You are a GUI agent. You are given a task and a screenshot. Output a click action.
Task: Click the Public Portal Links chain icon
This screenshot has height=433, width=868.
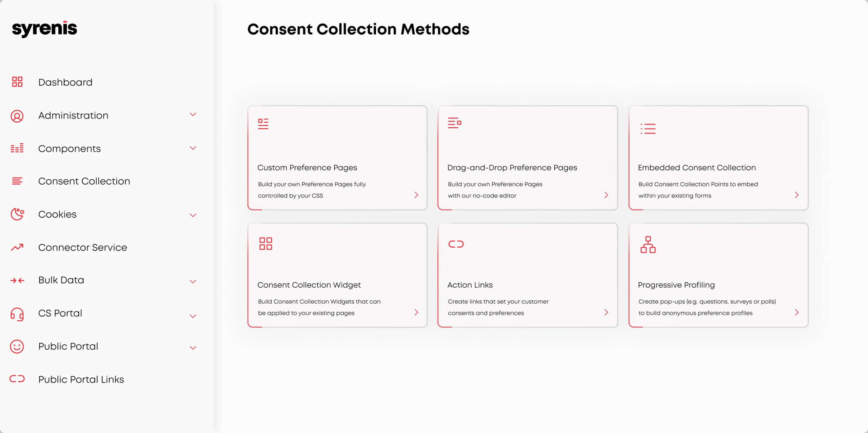17,379
